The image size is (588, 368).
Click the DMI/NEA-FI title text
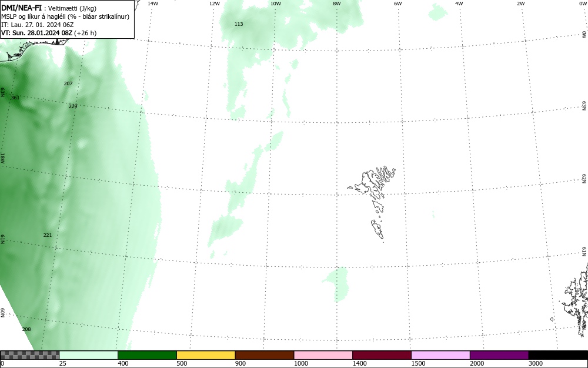21,8
